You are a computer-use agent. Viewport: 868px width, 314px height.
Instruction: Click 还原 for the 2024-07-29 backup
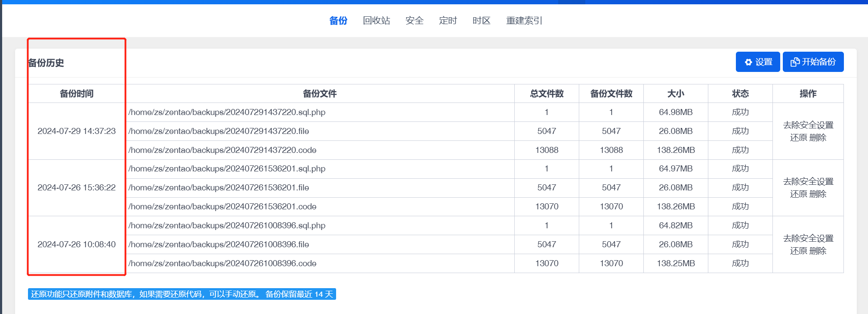(798, 138)
